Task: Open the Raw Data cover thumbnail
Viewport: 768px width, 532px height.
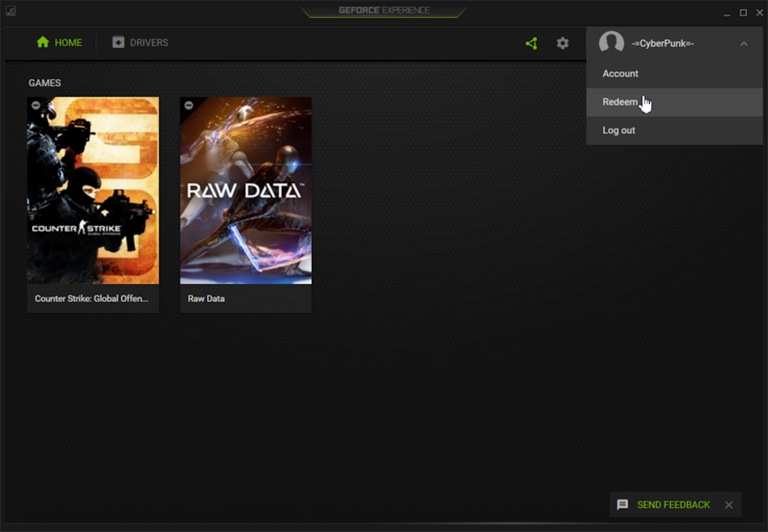Action: [245, 190]
